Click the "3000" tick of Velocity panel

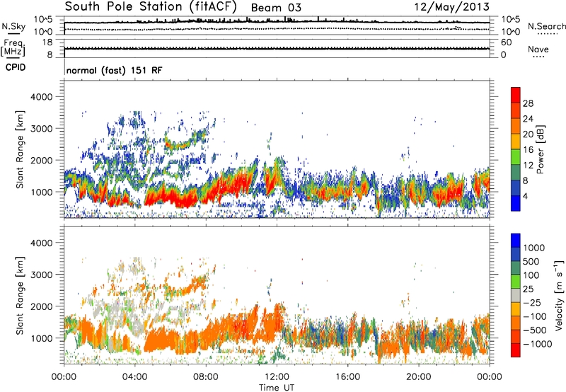(41, 275)
